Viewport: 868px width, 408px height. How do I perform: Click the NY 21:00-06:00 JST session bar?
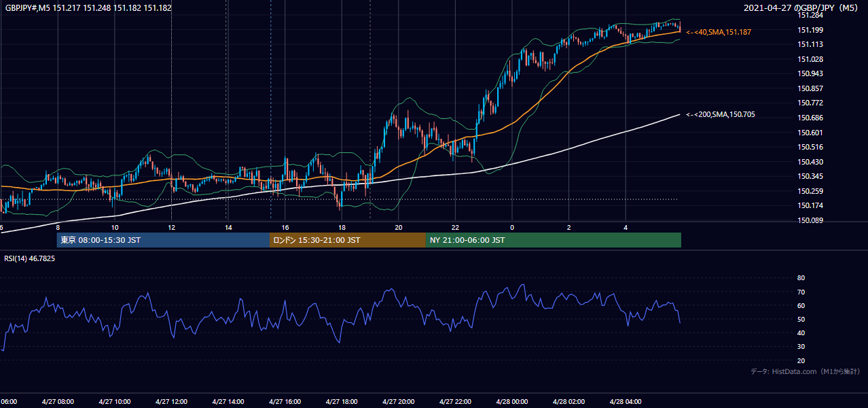pyautogui.click(x=554, y=240)
